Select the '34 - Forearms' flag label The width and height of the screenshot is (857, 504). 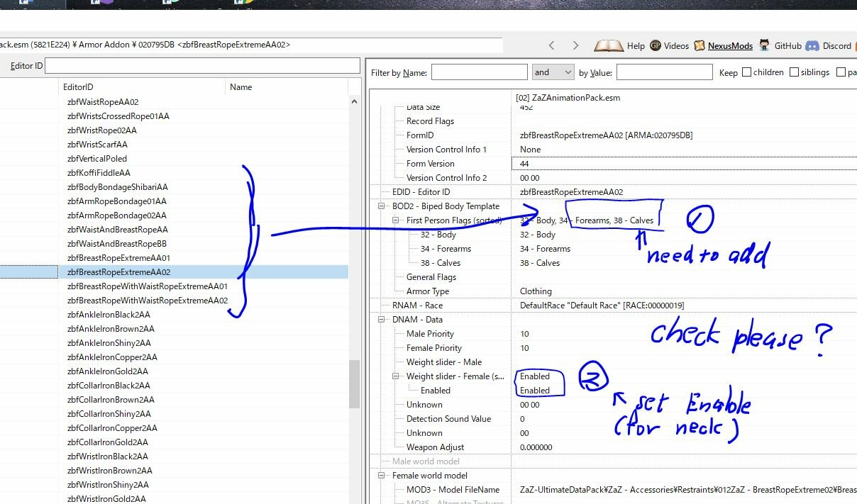click(446, 249)
